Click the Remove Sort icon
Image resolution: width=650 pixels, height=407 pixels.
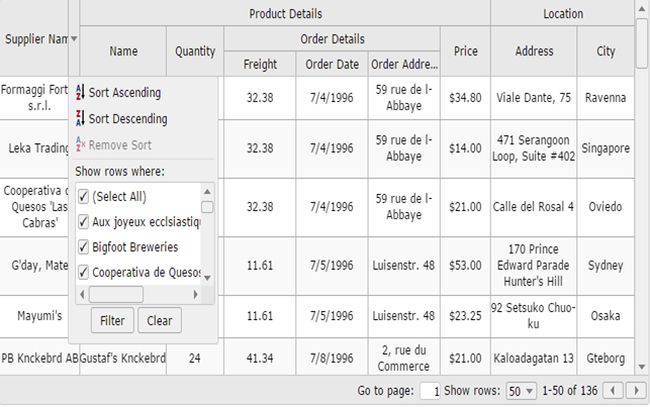80,144
